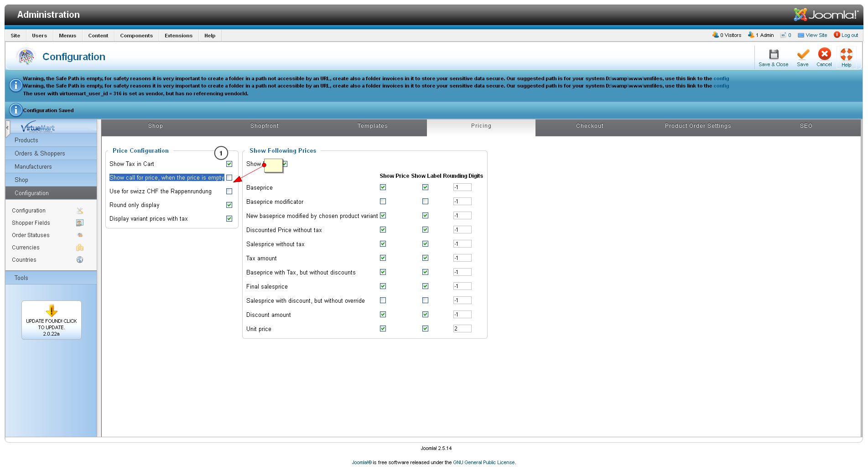Image resolution: width=868 pixels, height=476 pixels.
Task: Expand the Tools sidebar section
Action: click(21, 278)
